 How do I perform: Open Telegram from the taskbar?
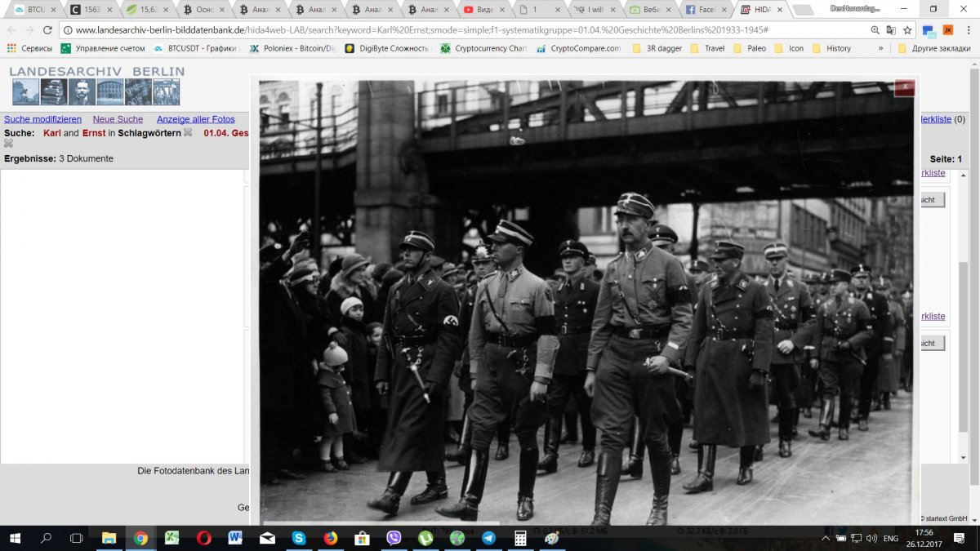tap(488, 538)
